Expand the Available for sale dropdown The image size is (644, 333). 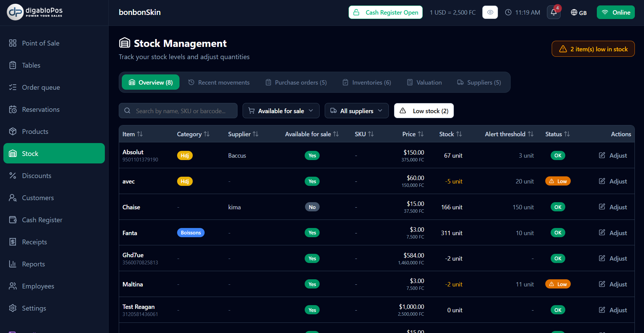coord(281,111)
